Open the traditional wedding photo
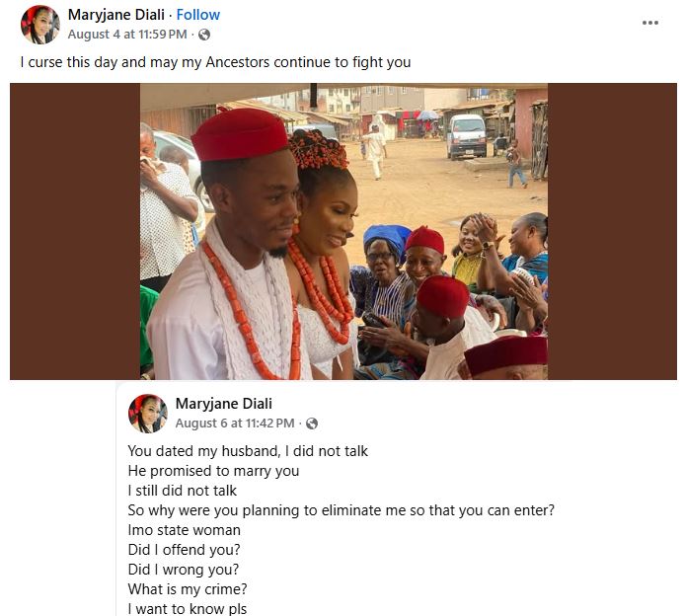 [343, 231]
